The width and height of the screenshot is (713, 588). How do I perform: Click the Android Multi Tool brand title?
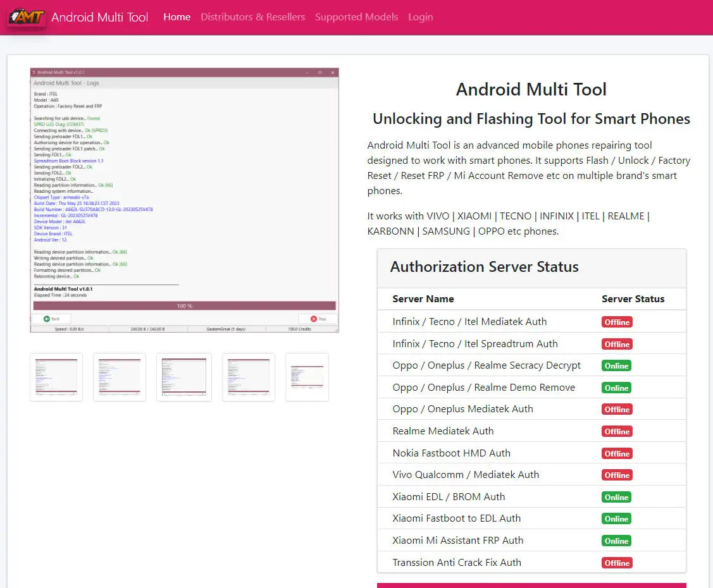tap(99, 17)
